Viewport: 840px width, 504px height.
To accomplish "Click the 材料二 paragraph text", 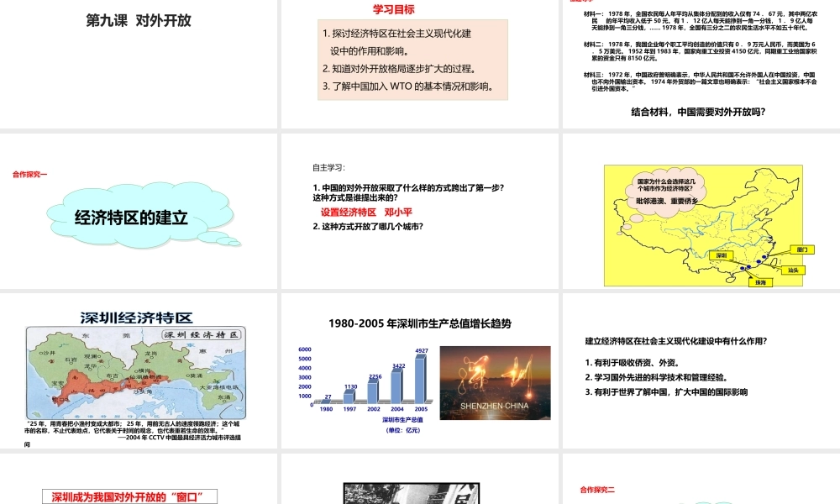I will [x=701, y=51].
